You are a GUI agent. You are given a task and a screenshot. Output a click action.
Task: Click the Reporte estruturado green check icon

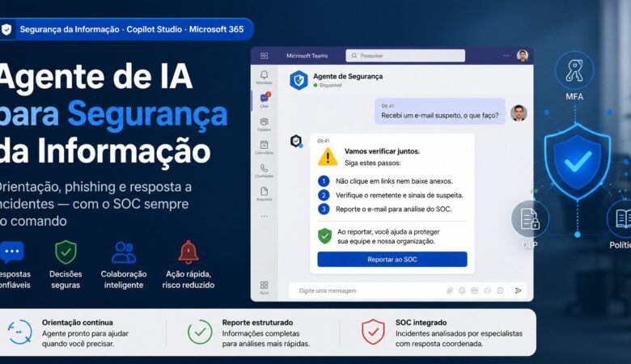click(x=200, y=332)
